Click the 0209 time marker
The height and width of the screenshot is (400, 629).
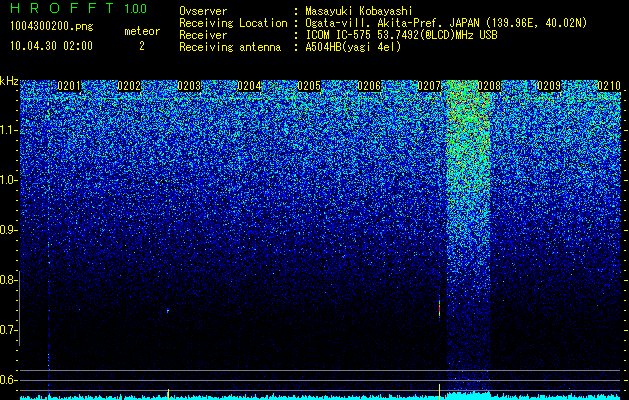pyautogui.click(x=549, y=86)
